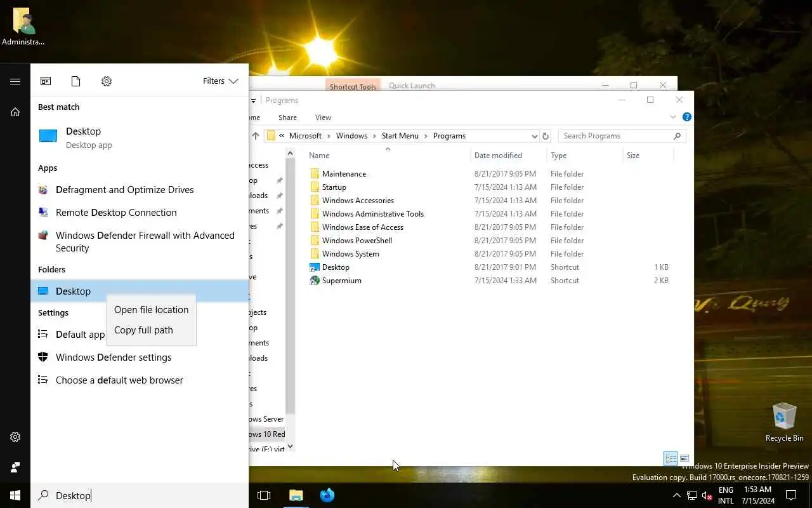Filter search results by Apps icon

coord(46,81)
